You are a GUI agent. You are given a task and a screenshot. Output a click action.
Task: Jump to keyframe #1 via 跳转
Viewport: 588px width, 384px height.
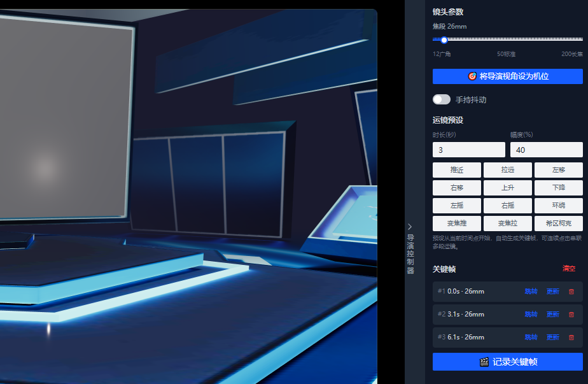click(531, 292)
